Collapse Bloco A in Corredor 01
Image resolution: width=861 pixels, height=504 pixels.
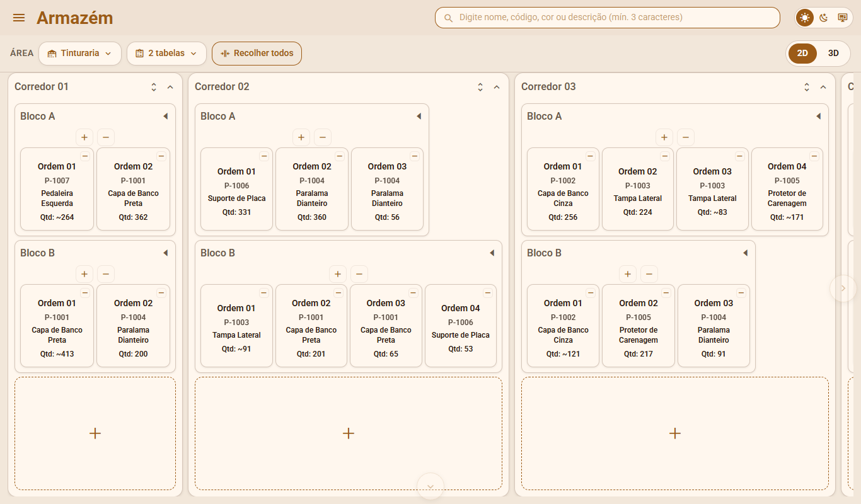click(x=165, y=116)
